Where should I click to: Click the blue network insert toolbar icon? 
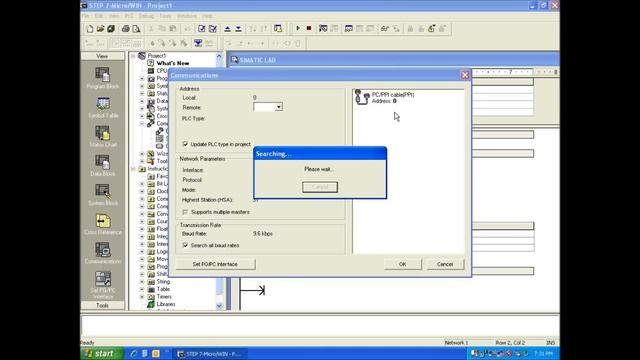tap(198, 43)
